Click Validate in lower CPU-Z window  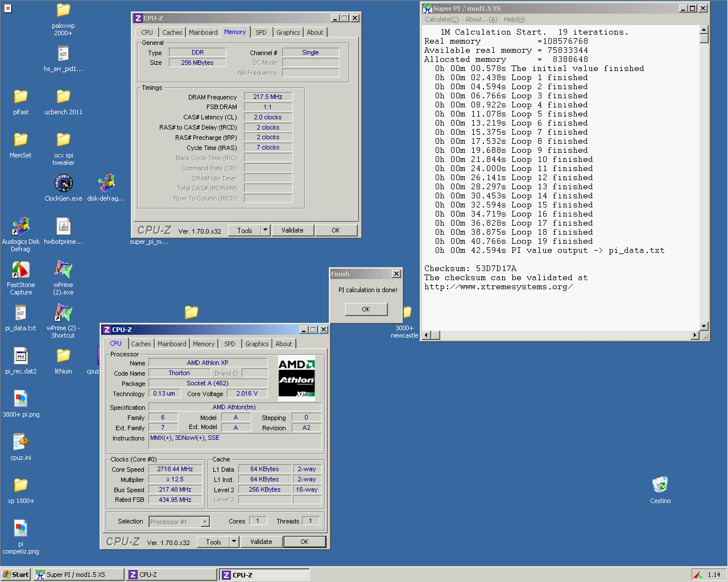point(261,542)
